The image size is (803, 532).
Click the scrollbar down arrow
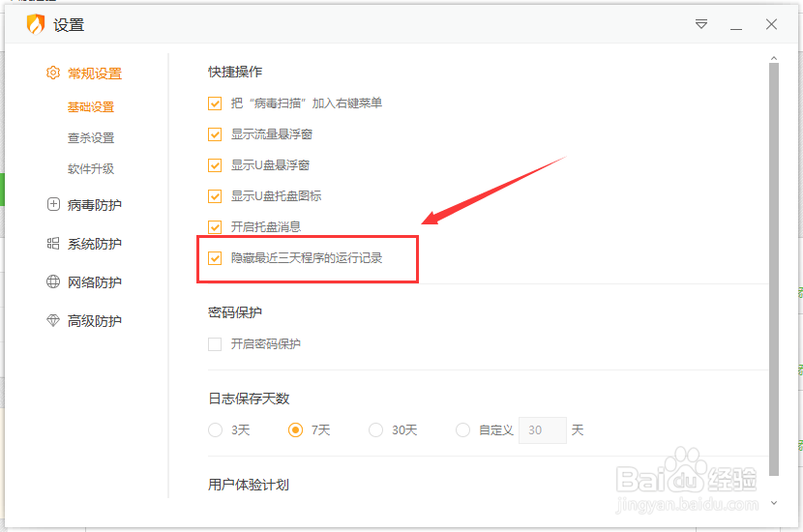pyautogui.click(x=774, y=503)
